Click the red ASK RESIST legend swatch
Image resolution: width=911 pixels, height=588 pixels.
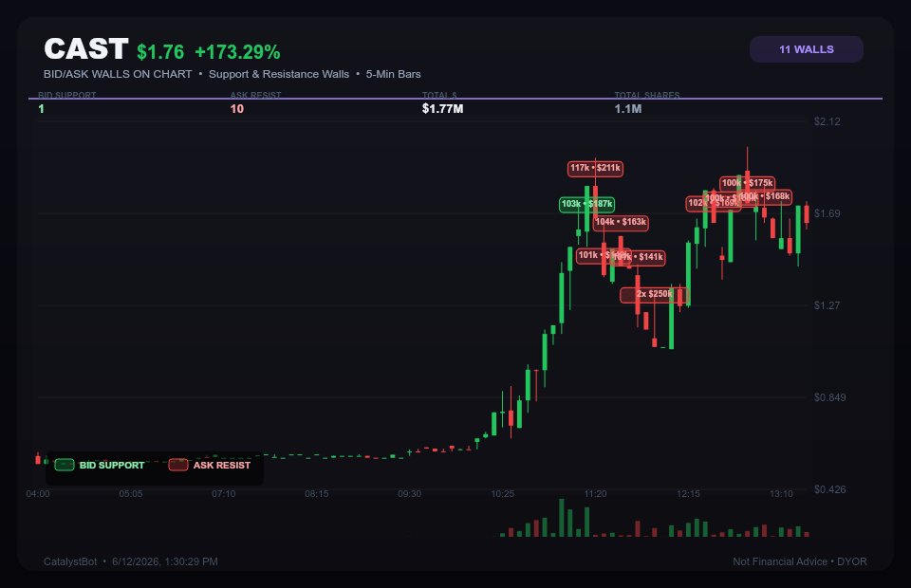pos(177,465)
